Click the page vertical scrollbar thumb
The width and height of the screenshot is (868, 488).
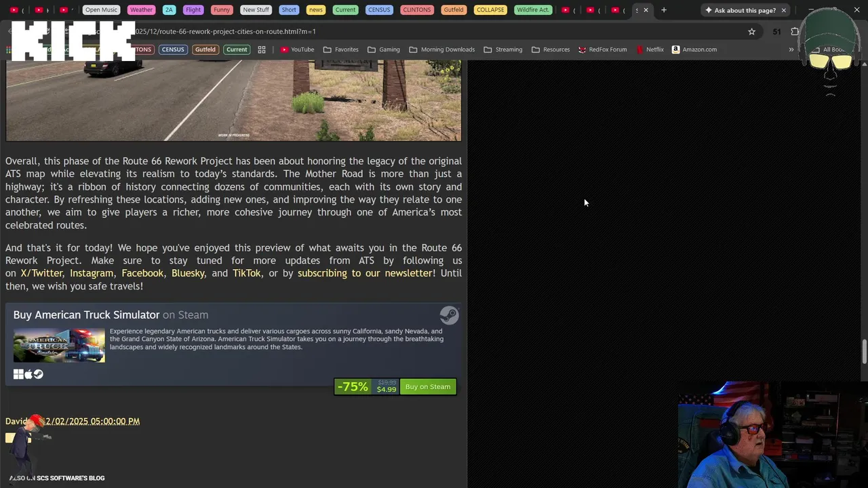(864, 352)
